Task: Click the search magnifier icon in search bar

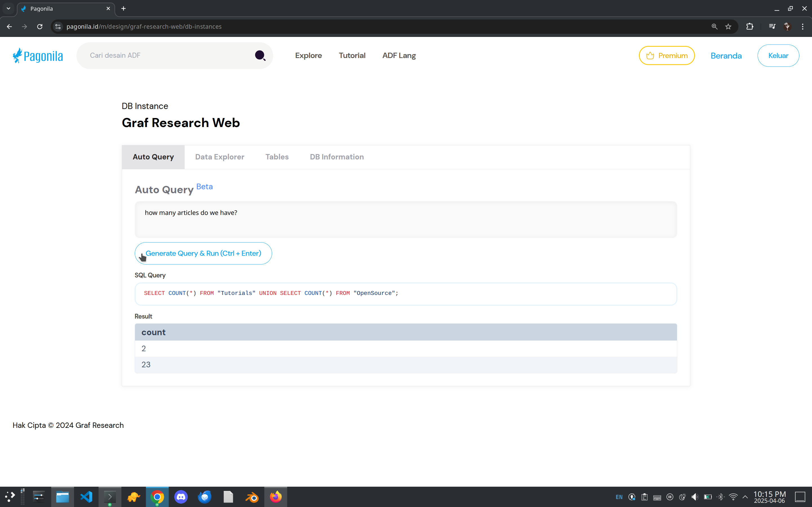Action: (260, 55)
